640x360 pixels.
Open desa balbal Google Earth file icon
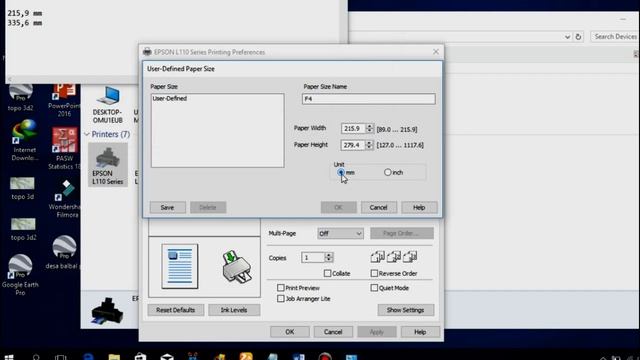tap(64, 252)
